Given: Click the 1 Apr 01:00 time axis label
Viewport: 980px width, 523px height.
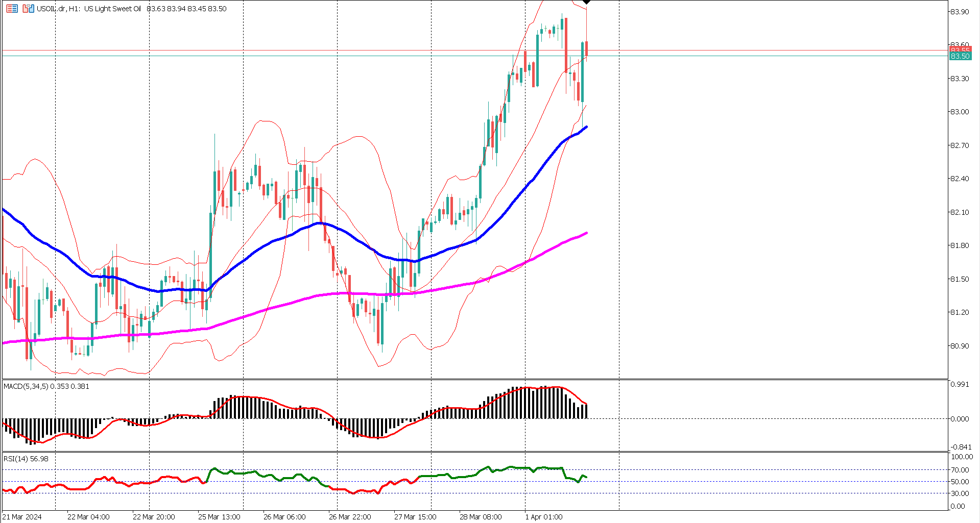Looking at the screenshot, I should click(x=544, y=516).
